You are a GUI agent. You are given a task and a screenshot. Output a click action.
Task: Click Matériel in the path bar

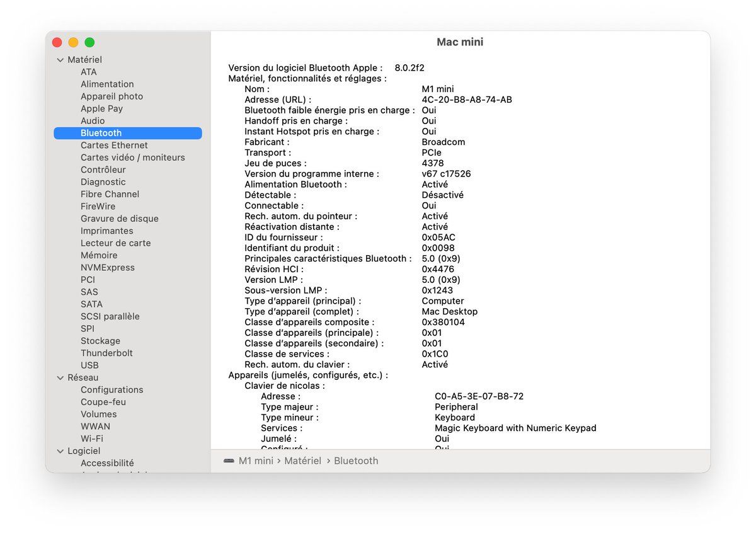click(302, 461)
